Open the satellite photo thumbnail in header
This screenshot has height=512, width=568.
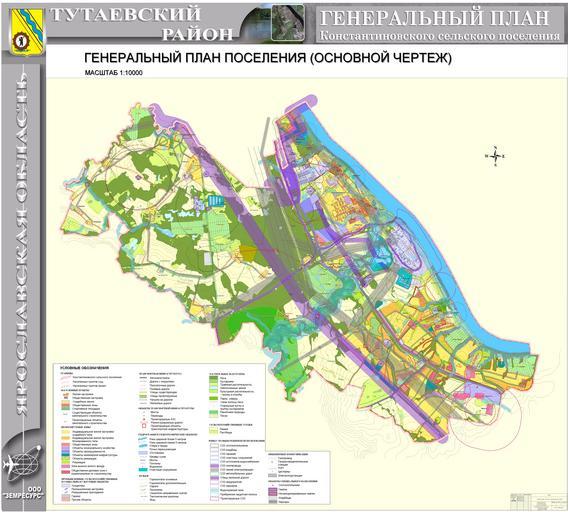pyautogui.click(x=288, y=22)
